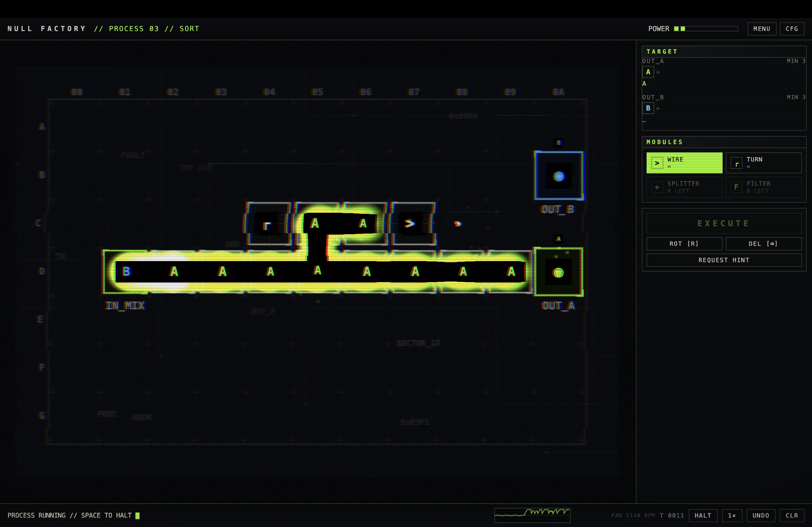
Task: Open the CFG settings
Action: (792, 29)
